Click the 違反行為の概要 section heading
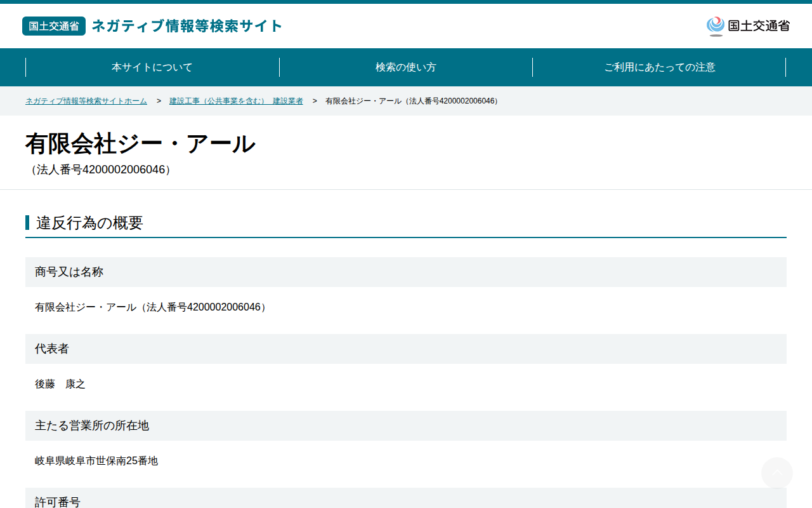This screenshot has width=812, height=508. (x=89, y=223)
